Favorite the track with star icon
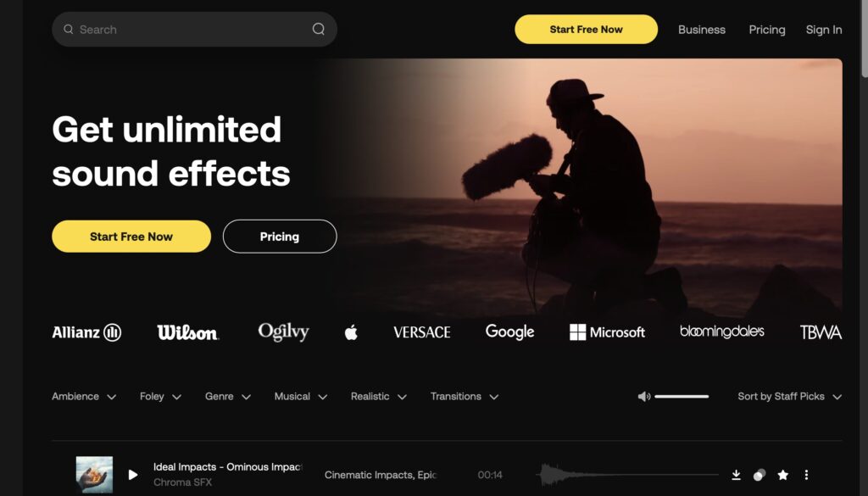This screenshot has width=868, height=496. [x=782, y=475]
